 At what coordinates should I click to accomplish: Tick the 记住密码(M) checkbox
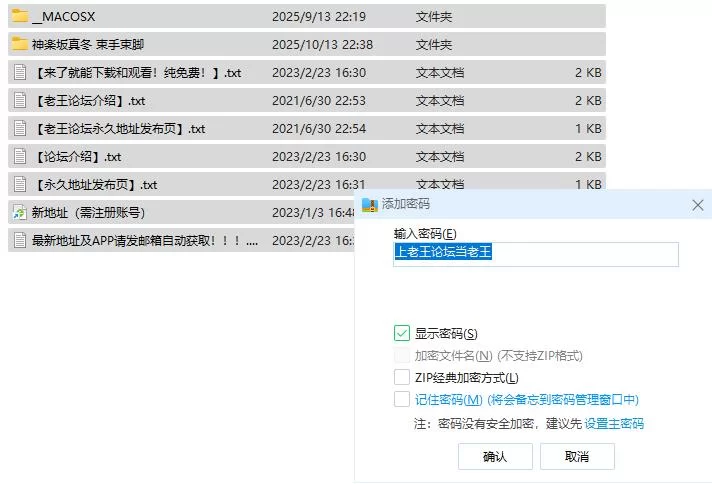(402, 400)
